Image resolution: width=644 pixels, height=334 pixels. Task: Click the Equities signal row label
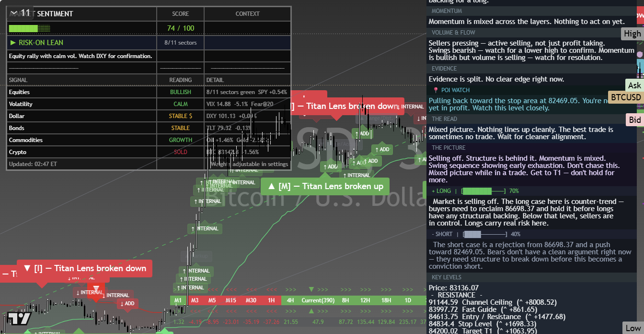[x=19, y=92]
